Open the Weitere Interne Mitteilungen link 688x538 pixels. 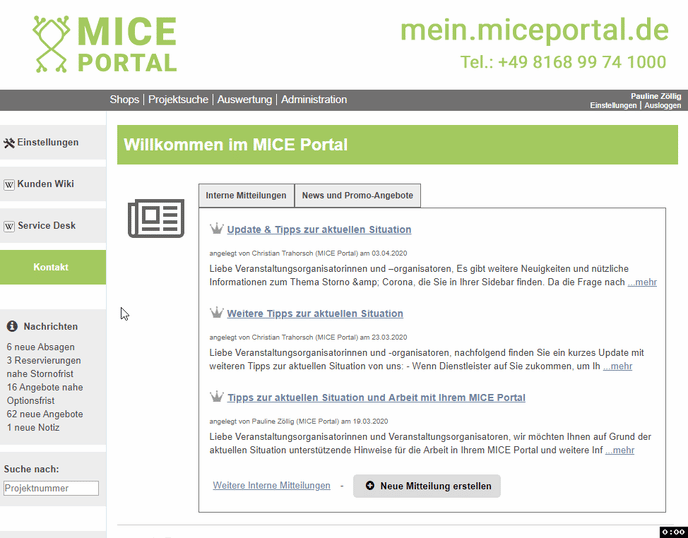click(x=271, y=486)
